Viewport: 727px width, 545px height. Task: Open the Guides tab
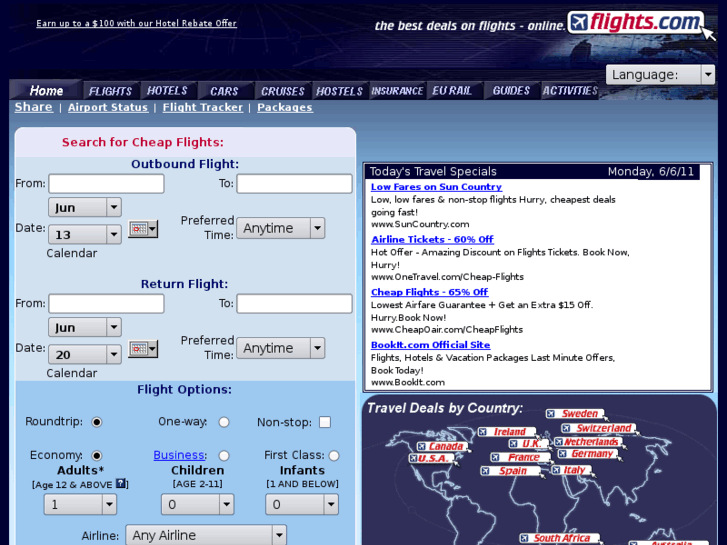click(511, 90)
